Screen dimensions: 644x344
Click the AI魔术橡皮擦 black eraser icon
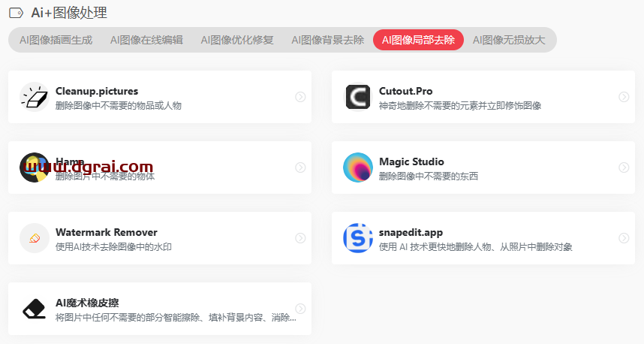coord(35,309)
